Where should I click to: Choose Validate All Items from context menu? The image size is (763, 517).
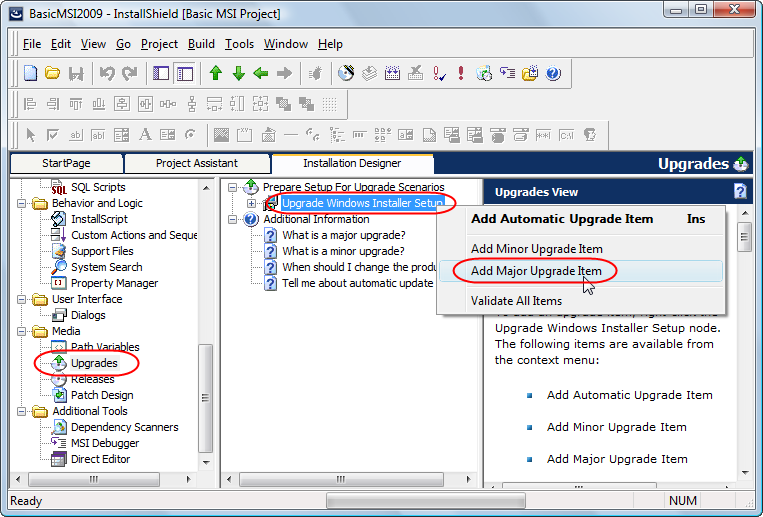point(516,301)
